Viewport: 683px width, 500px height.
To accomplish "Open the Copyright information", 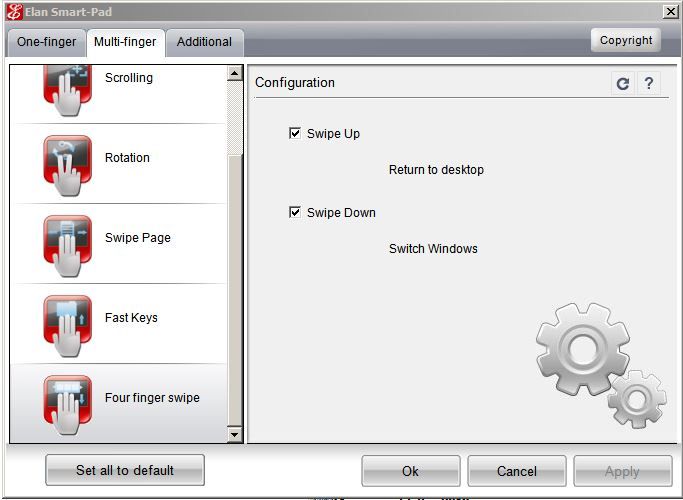I will (x=626, y=40).
